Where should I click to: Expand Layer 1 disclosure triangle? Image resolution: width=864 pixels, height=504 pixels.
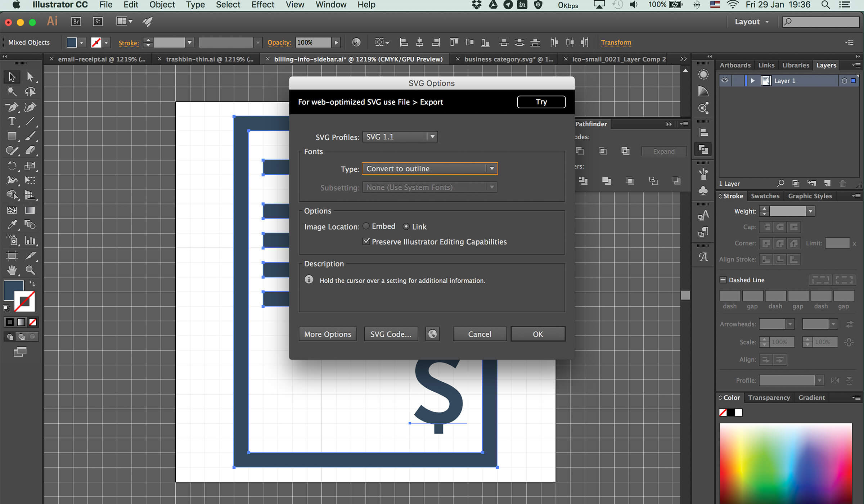[x=752, y=81]
